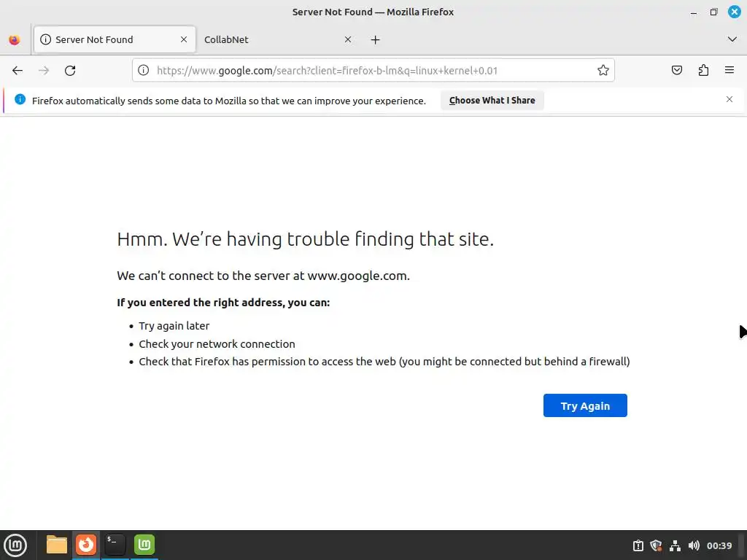Open the green Mint app in taskbar
The height and width of the screenshot is (560, 747).
[144, 545]
